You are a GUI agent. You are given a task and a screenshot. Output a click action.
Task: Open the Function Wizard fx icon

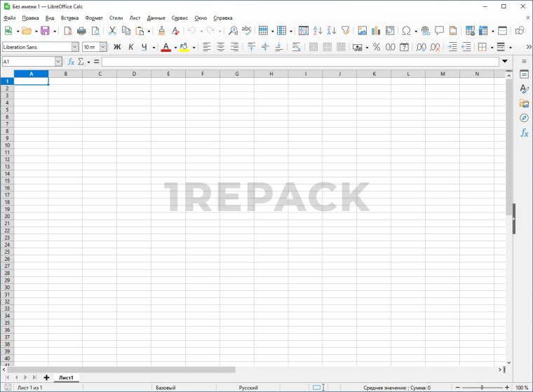[71, 62]
